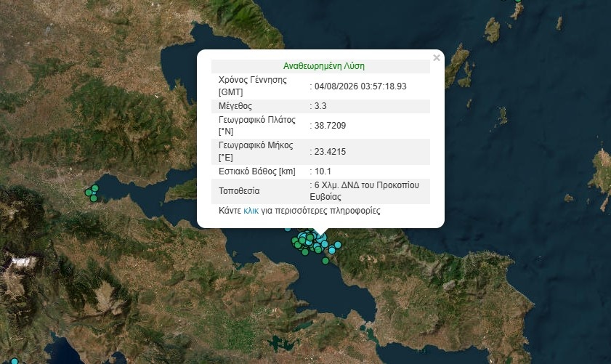Select small cyan marker under popup's lower edge
Image resolution: width=611 pixels, height=364 pixels.
(x=288, y=229)
